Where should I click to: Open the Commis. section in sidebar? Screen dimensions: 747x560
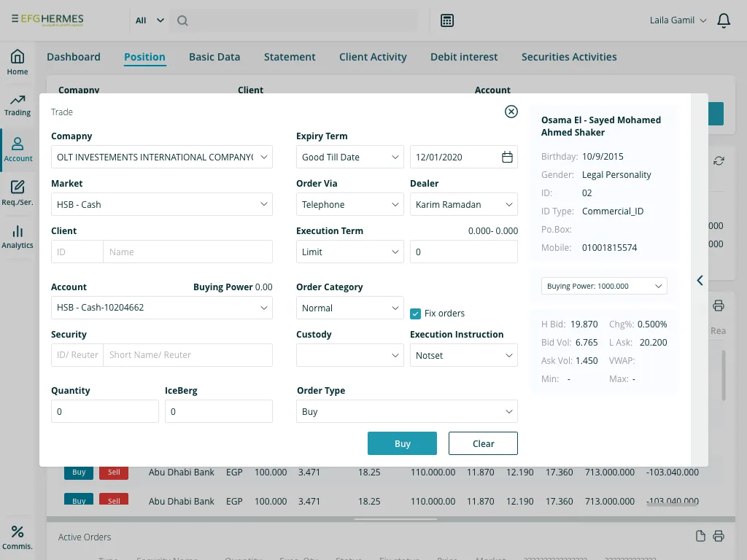(18, 532)
